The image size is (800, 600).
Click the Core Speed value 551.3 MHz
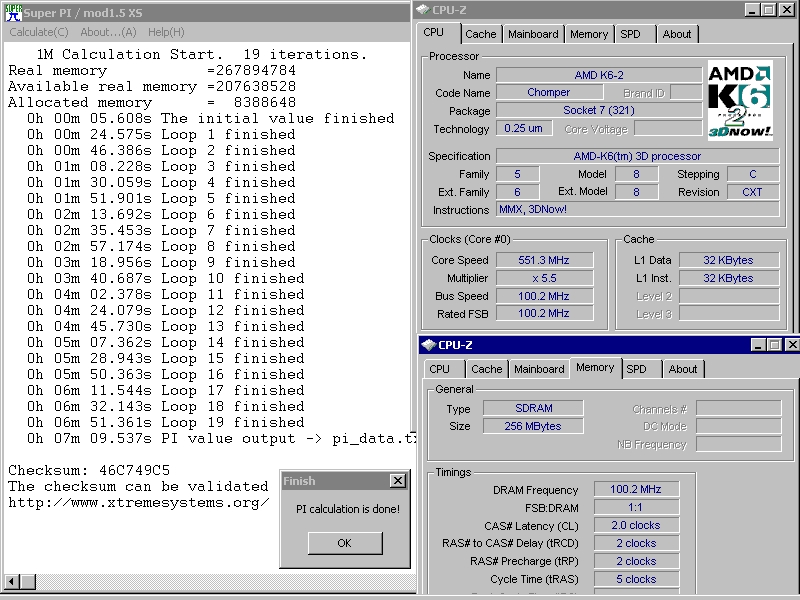click(544, 260)
